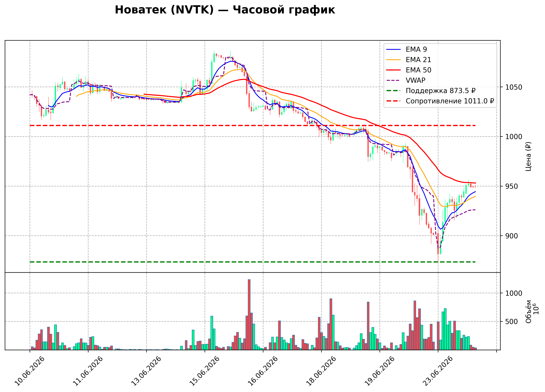Click the 13.06.2026 date label
Image resolution: width=545 pixels, height=392 pixels.
(146, 371)
